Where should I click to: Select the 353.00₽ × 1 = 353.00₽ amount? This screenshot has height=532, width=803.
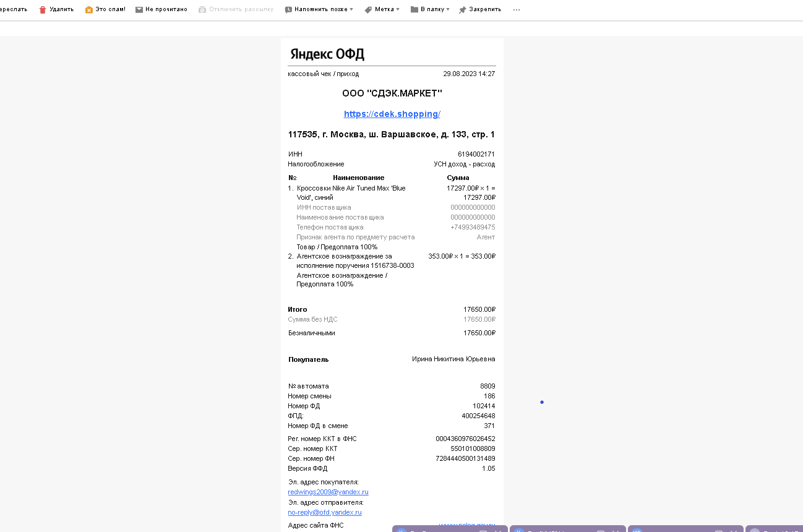pyautogui.click(x=462, y=255)
